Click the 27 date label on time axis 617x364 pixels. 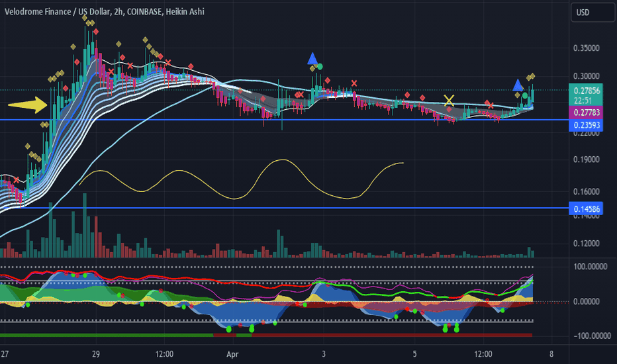[x=5, y=354]
